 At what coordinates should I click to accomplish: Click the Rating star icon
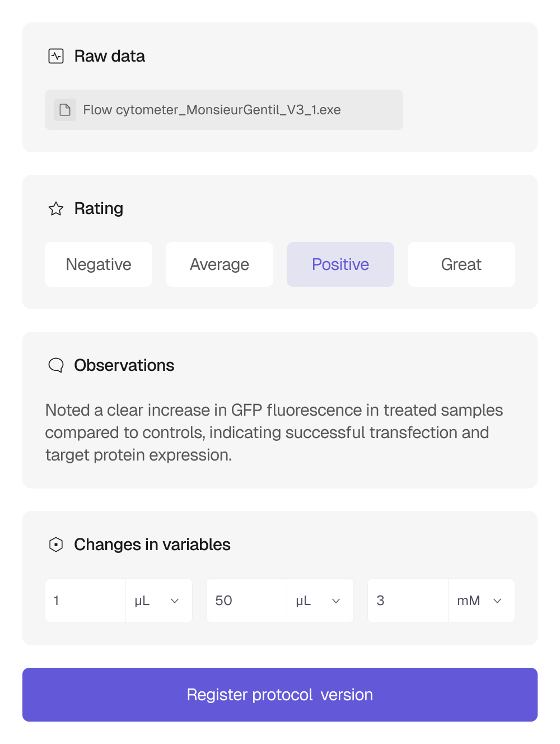click(56, 209)
